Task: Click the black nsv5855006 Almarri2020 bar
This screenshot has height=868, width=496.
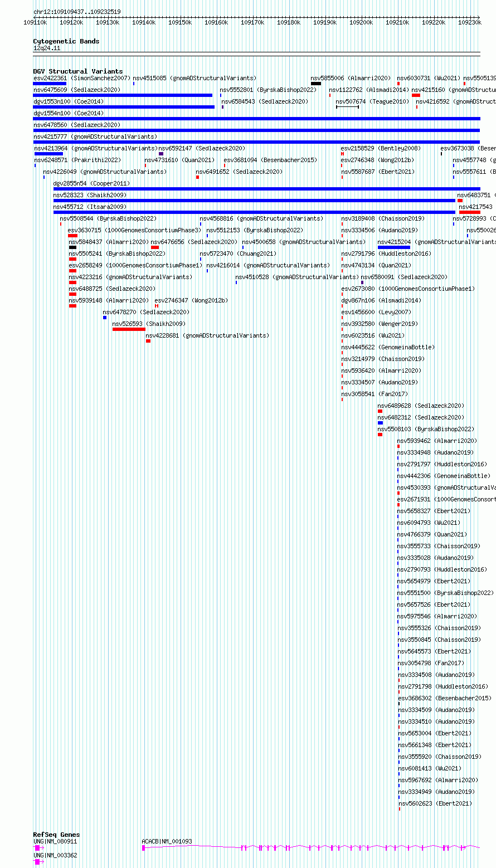Action: point(316,84)
